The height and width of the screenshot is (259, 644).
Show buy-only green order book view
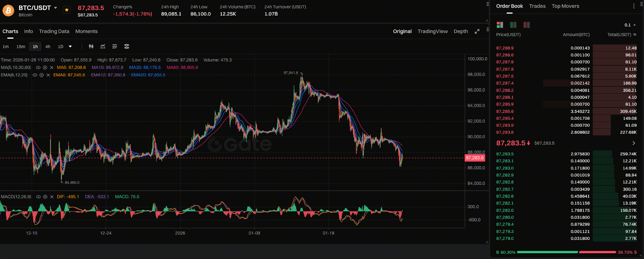point(513,25)
